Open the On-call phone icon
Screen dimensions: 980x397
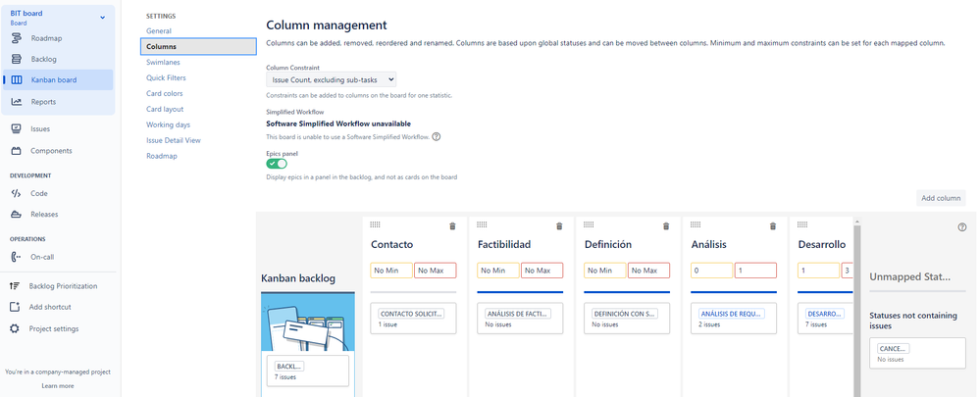pos(17,257)
